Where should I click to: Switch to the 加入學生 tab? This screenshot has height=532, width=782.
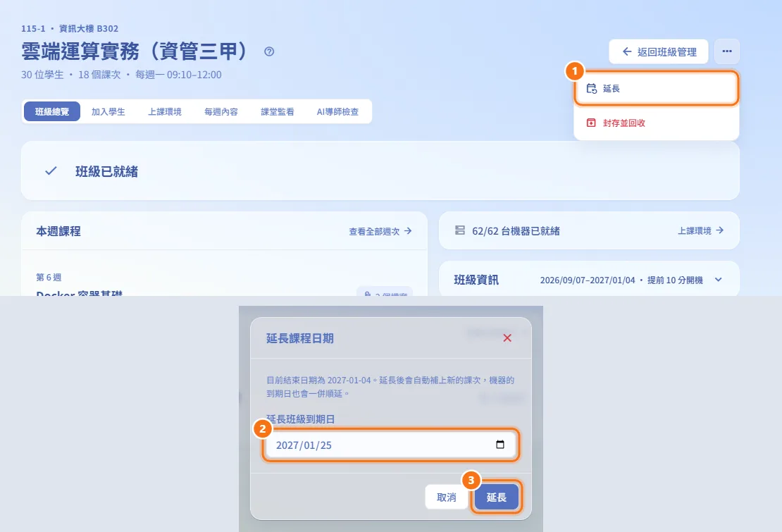coord(108,112)
